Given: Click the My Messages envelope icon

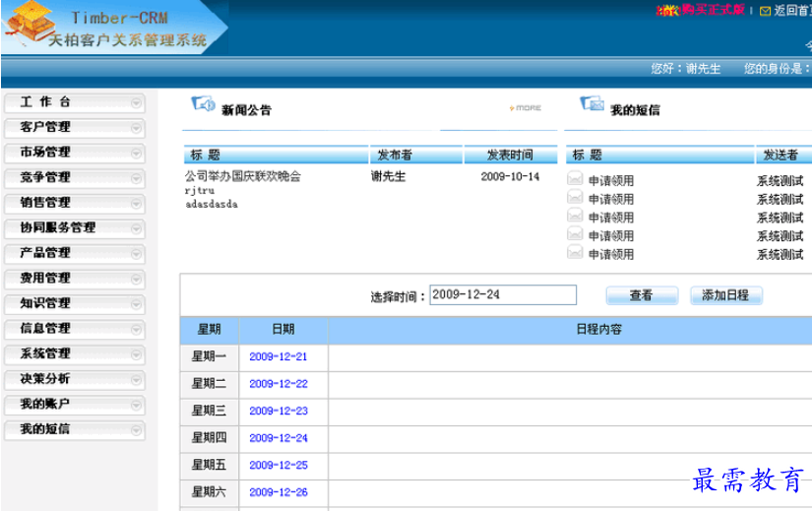Looking at the screenshot, I should 592,105.
